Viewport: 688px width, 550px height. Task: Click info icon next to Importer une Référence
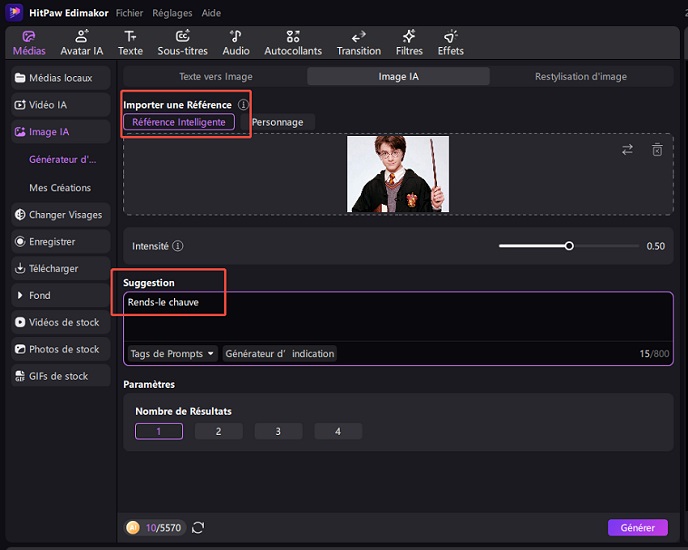243,104
